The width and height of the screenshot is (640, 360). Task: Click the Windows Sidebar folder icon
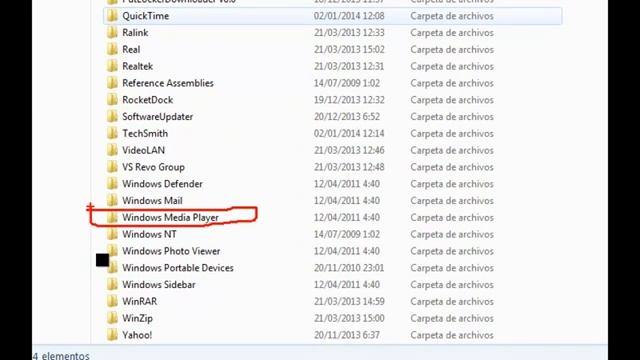point(112,284)
